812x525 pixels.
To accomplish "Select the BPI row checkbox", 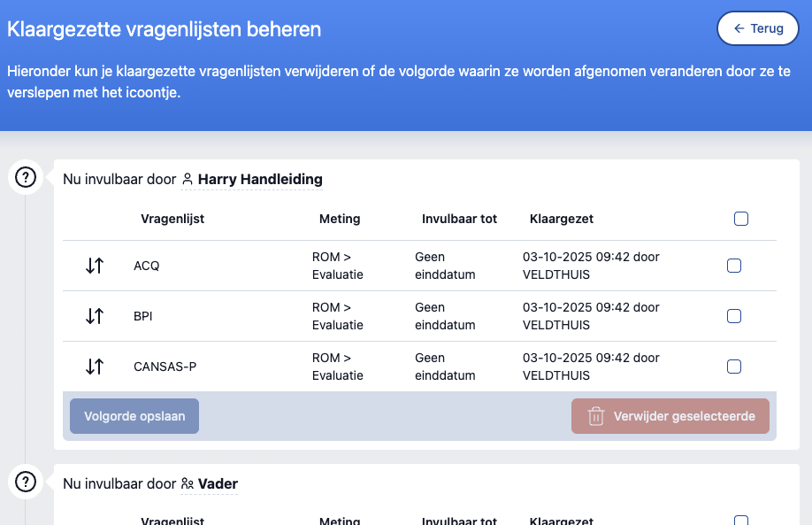I will click(x=733, y=316).
